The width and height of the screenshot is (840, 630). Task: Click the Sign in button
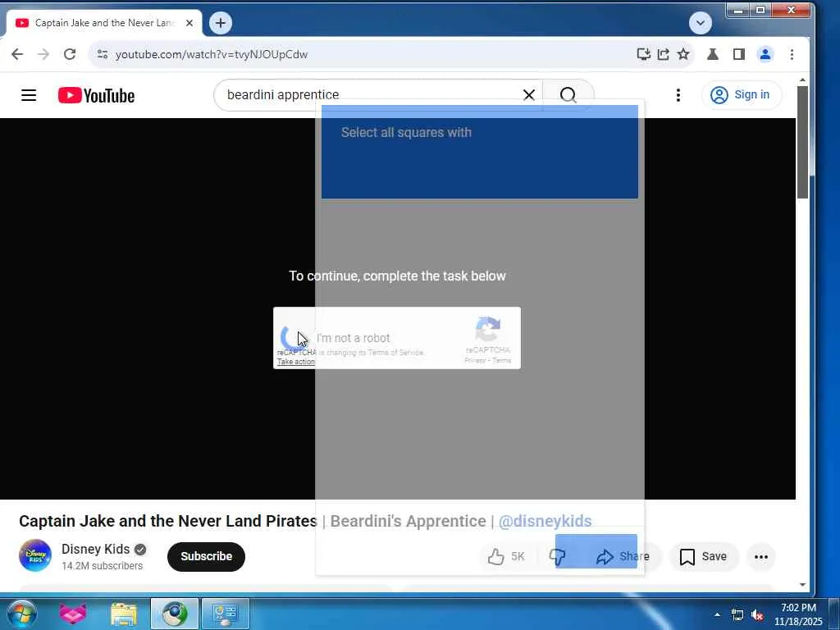tap(742, 95)
